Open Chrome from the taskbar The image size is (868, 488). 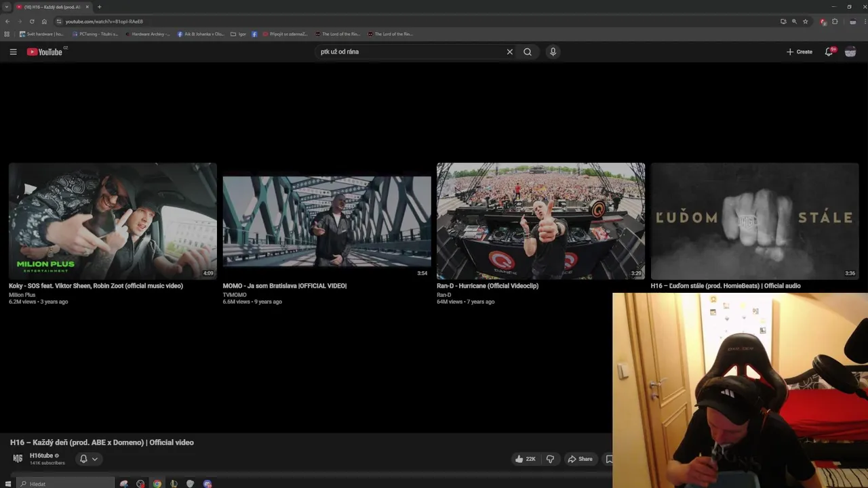click(x=157, y=484)
